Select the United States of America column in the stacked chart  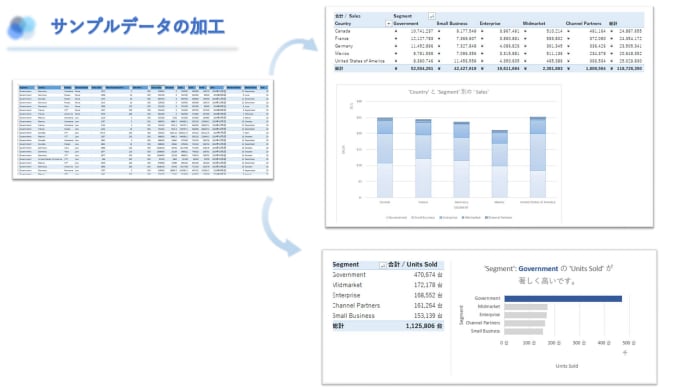[x=538, y=157]
